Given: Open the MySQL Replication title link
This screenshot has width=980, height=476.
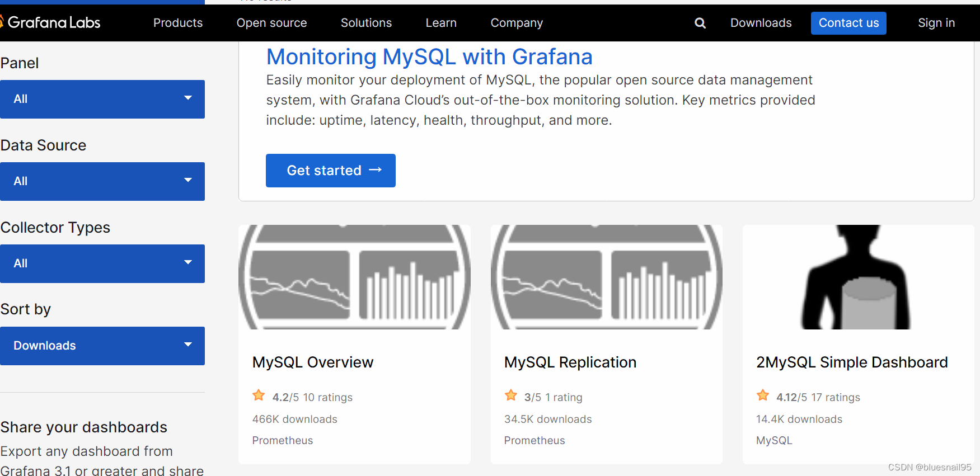Looking at the screenshot, I should pyautogui.click(x=570, y=362).
